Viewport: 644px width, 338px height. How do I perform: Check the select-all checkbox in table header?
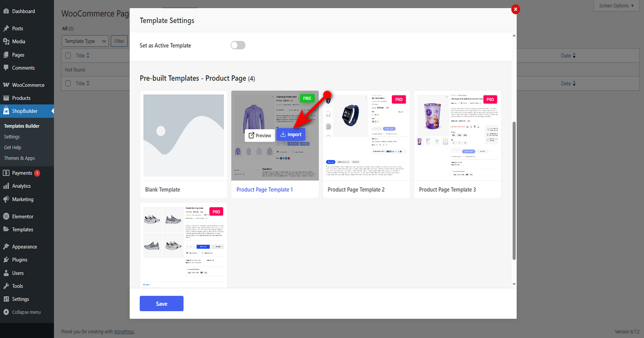68,55
